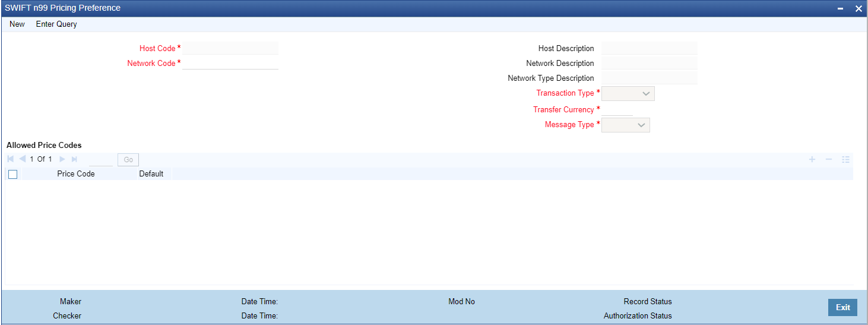
Task: Go to first page of Allowed Price Codes
Action: coord(10,159)
